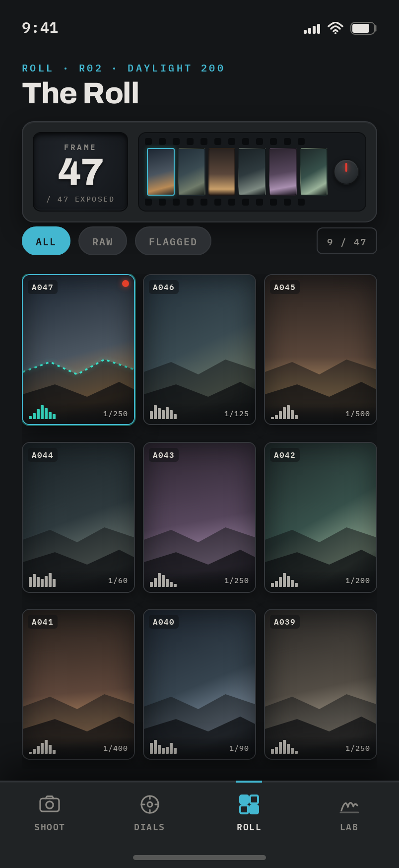Select the third amber filmstrip frame

tap(222, 172)
